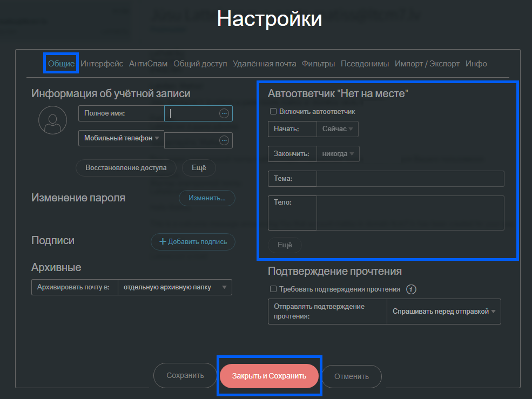This screenshot has width=532, height=399.
Task: Open the Начать dropdown showing Сейчас
Action: coord(338,129)
